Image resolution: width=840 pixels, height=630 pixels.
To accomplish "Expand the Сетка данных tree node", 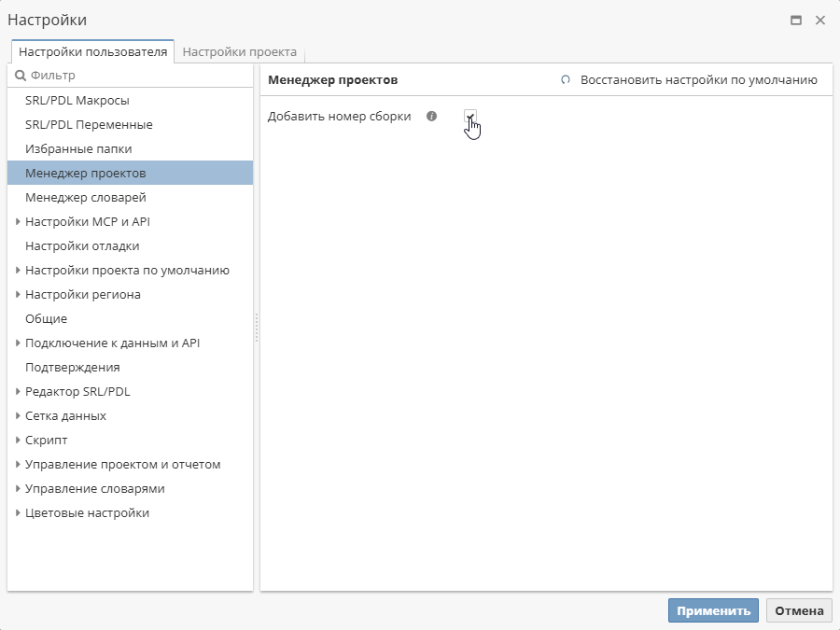I will click(x=18, y=416).
